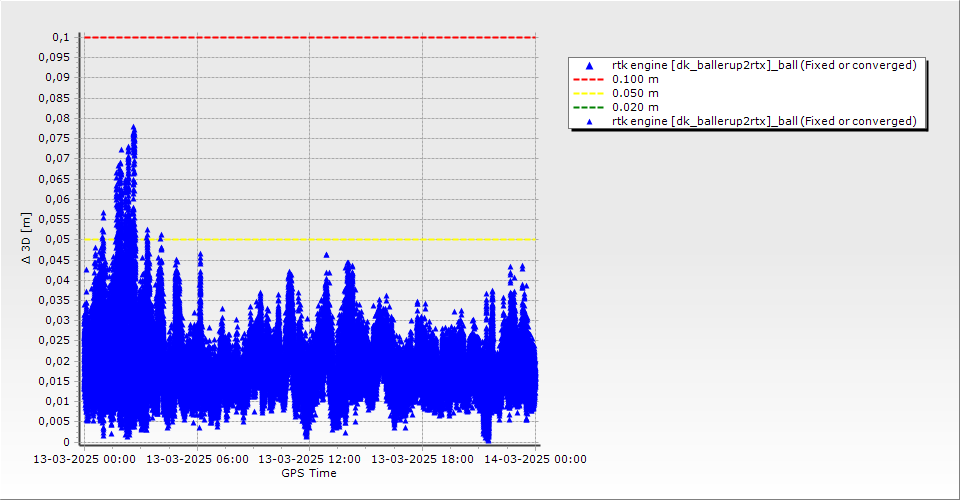
Task: Click the yellow dashed swatch in legend
Action: click(588, 94)
